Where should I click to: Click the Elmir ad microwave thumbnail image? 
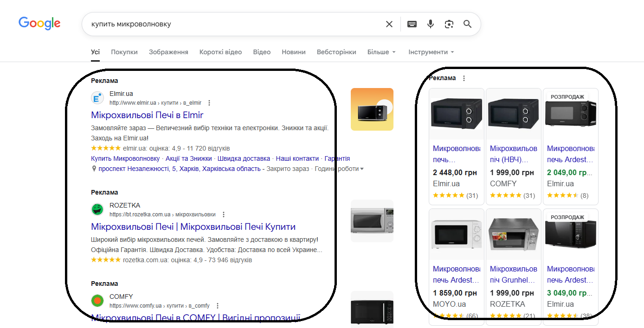coord(372,109)
